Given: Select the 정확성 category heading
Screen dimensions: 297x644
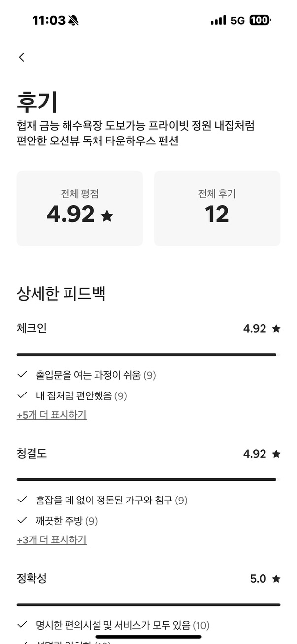Looking at the screenshot, I should pos(32,578).
